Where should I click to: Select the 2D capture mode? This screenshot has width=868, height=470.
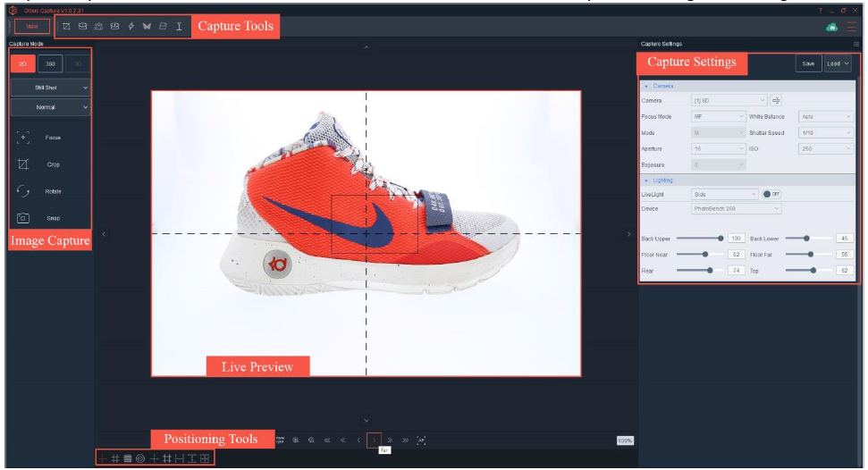22,63
